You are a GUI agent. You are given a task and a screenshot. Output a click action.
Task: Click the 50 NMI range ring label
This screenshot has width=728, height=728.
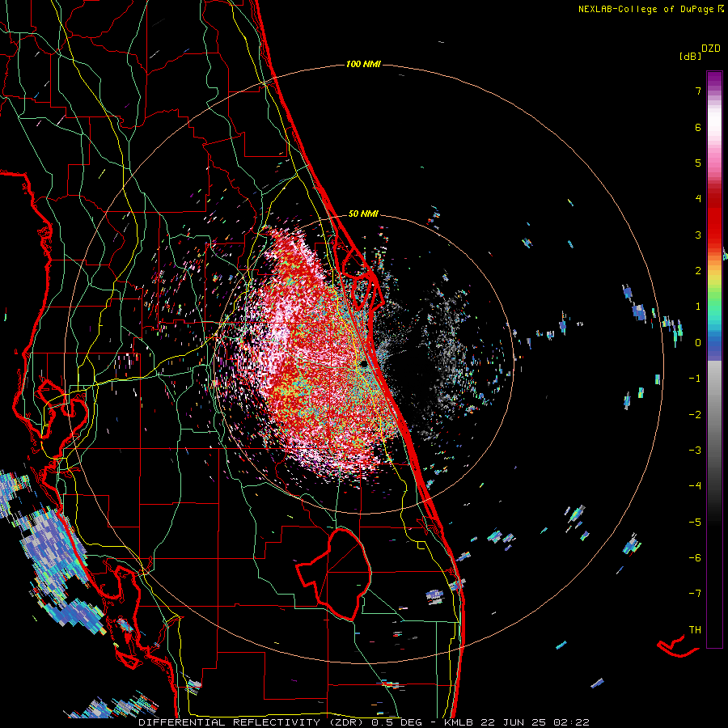click(363, 214)
